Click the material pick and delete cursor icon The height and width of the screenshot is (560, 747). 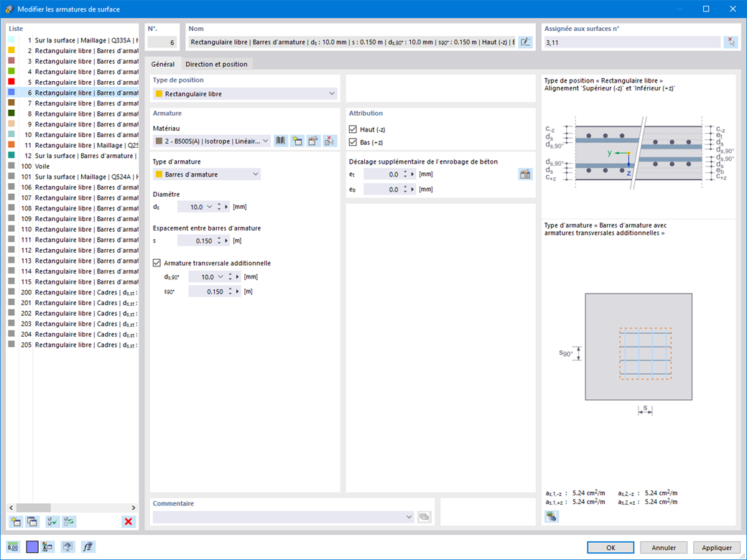point(330,141)
